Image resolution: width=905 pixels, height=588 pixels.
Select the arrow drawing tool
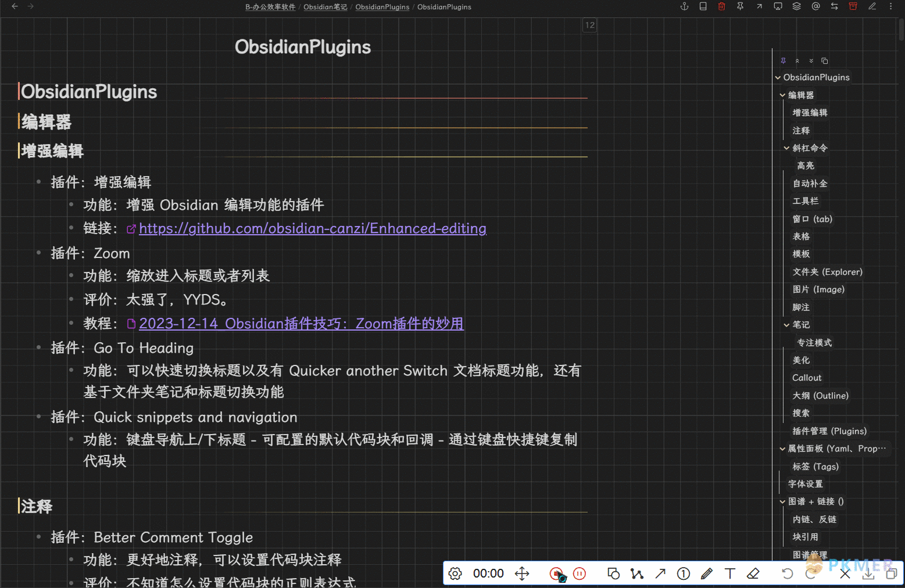(660, 573)
